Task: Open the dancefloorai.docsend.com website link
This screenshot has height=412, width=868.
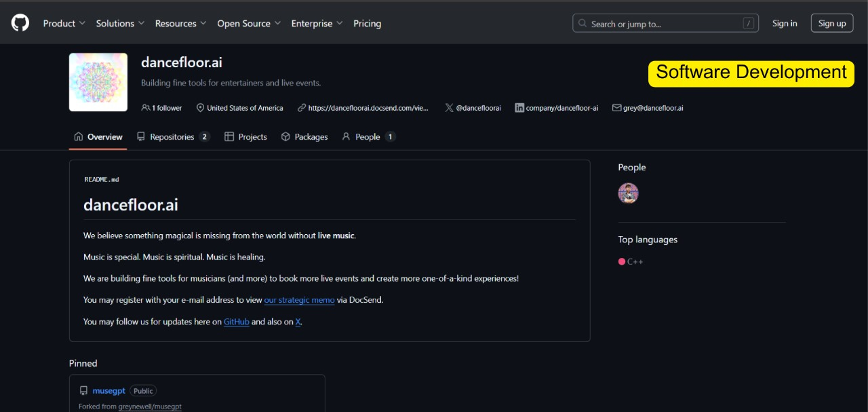Action: coord(368,108)
